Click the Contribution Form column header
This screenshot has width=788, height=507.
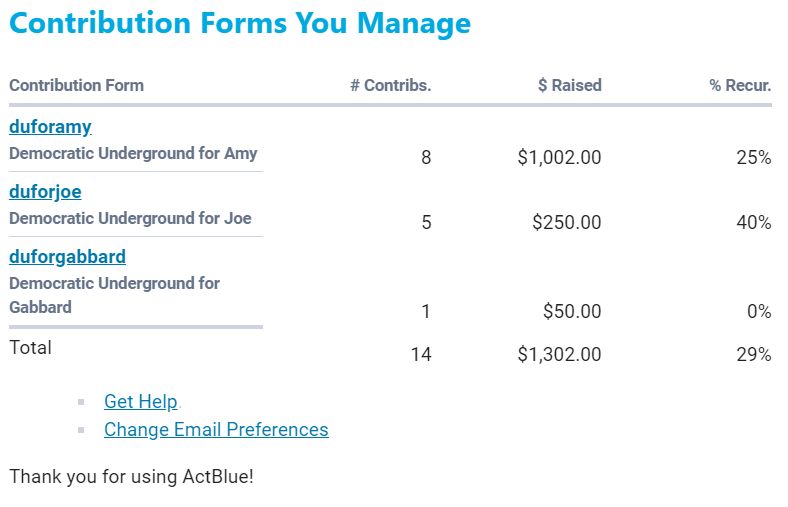tap(76, 86)
